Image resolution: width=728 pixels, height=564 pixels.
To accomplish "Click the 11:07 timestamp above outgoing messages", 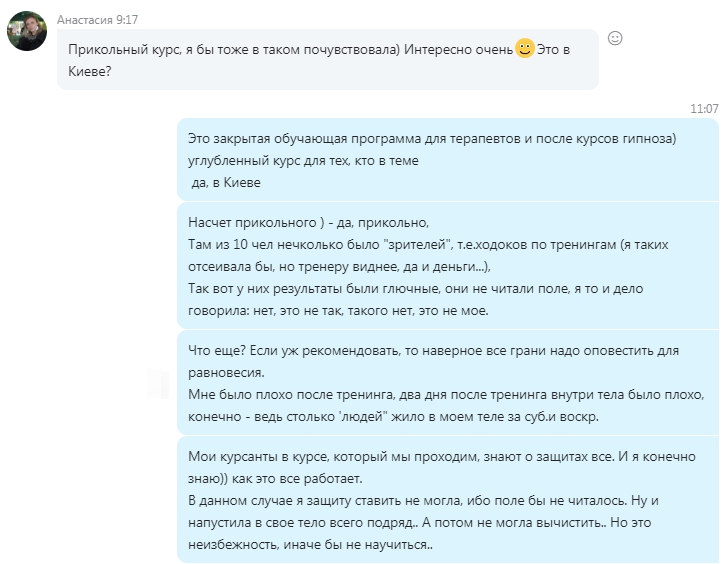I will 704,108.
